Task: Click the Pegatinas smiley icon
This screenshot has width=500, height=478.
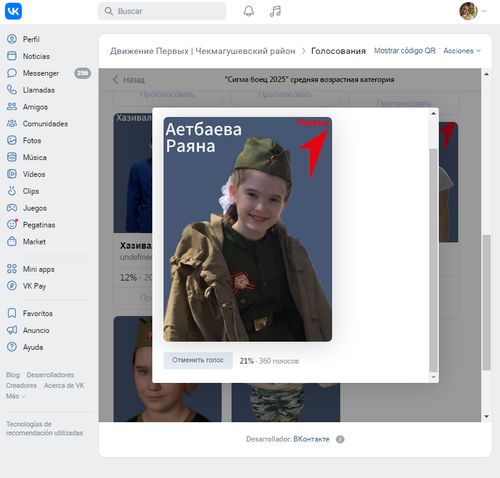Action: pos(12,225)
